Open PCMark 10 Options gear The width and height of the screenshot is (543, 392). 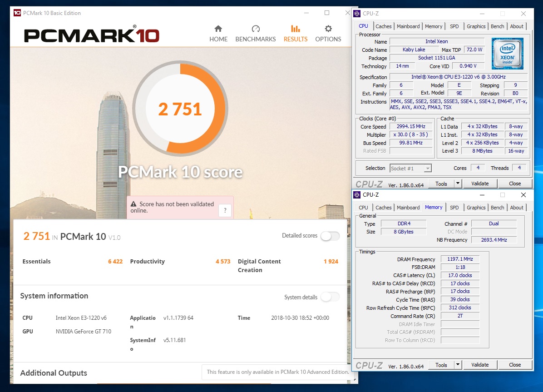coord(328,34)
